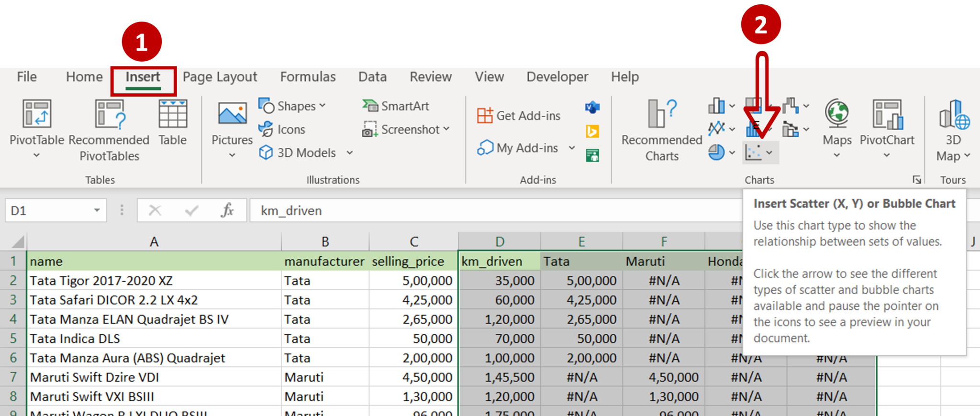Click the Insert Column or Bar Chart icon
Screen dimensions: 980x416
[x=716, y=106]
